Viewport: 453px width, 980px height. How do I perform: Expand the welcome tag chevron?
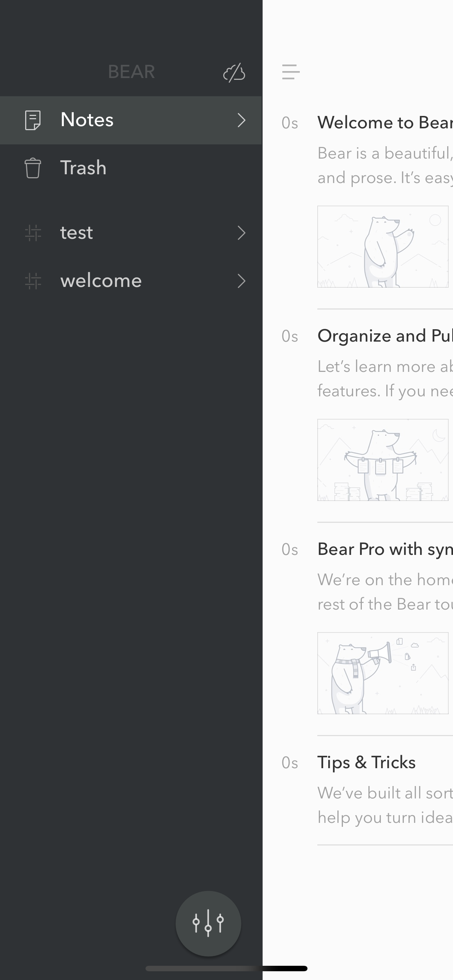coord(241,281)
